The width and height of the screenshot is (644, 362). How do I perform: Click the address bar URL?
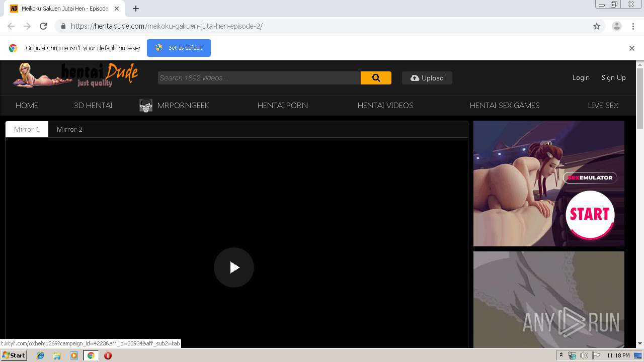pyautogui.click(x=167, y=26)
